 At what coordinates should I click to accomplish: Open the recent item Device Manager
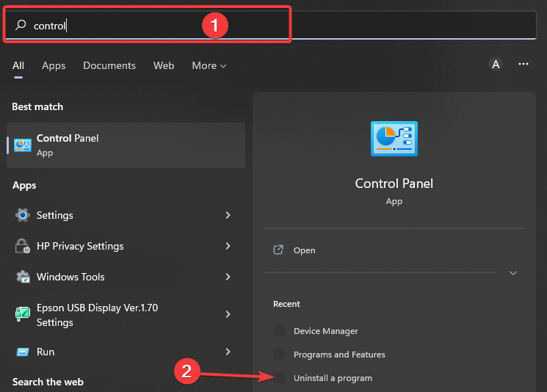[326, 330]
